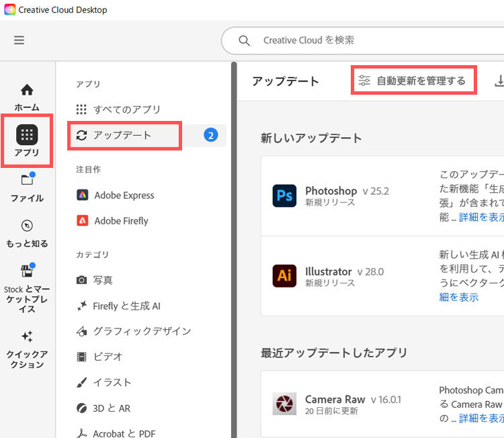Open 細を表示 link for Illustrator
Image resolution: width=504 pixels, height=438 pixels.
(459, 297)
